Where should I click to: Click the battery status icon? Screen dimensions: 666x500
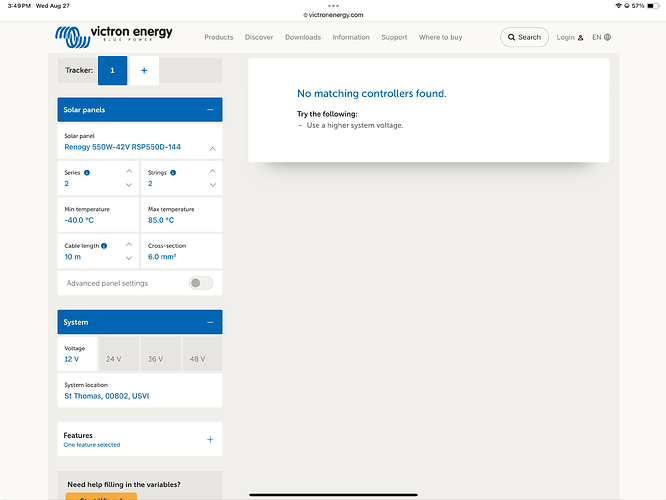[x=653, y=6]
